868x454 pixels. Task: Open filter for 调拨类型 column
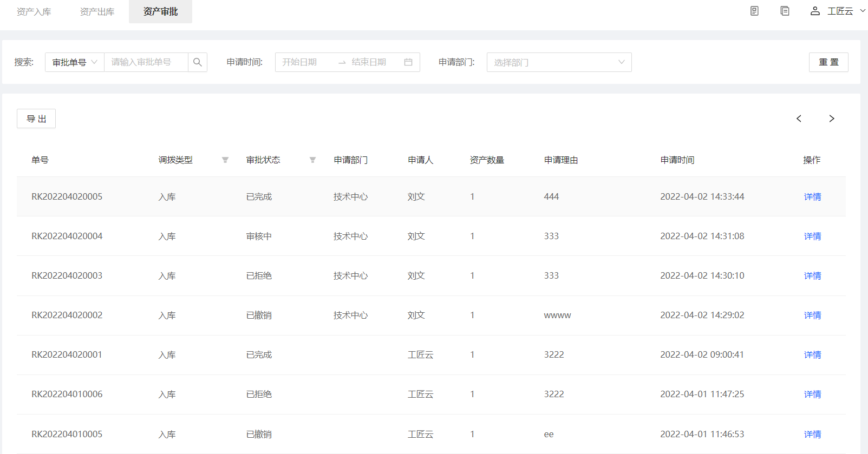pyautogui.click(x=225, y=160)
